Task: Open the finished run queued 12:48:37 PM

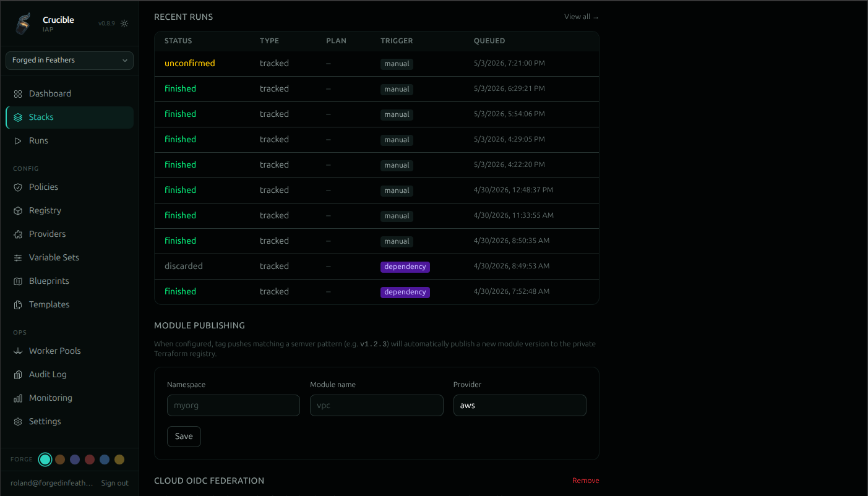Action: click(377, 190)
